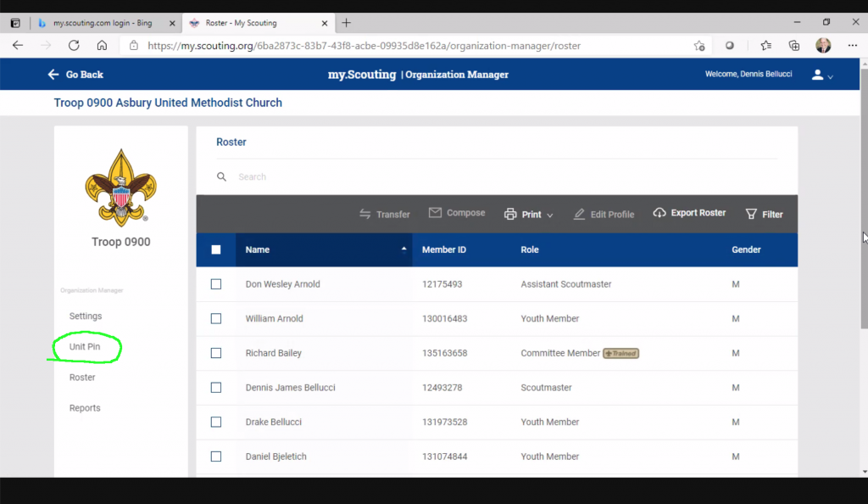Click the browser refresh icon
This screenshot has width=868, height=504.
[x=74, y=46]
